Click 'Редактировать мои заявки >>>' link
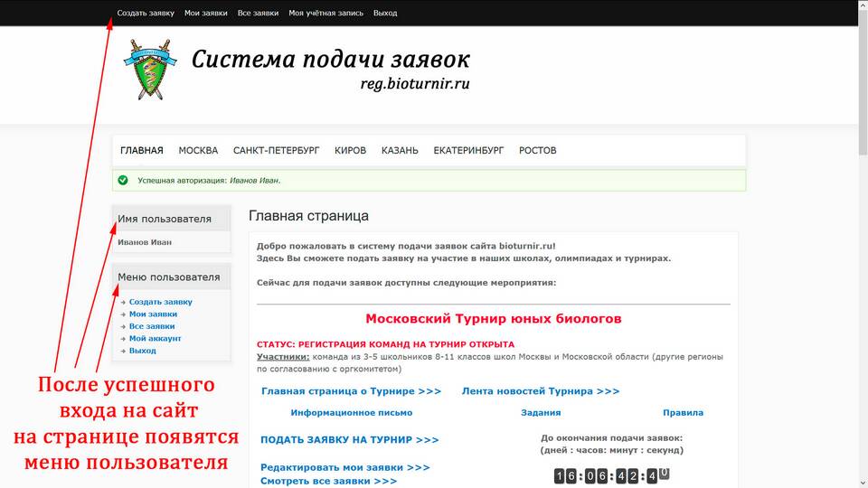The height and width of the screenshot is (488, 868). 345,467
